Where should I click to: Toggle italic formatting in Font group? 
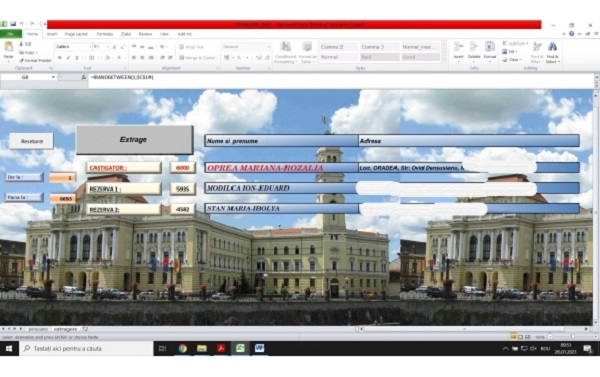click(68, 58)
